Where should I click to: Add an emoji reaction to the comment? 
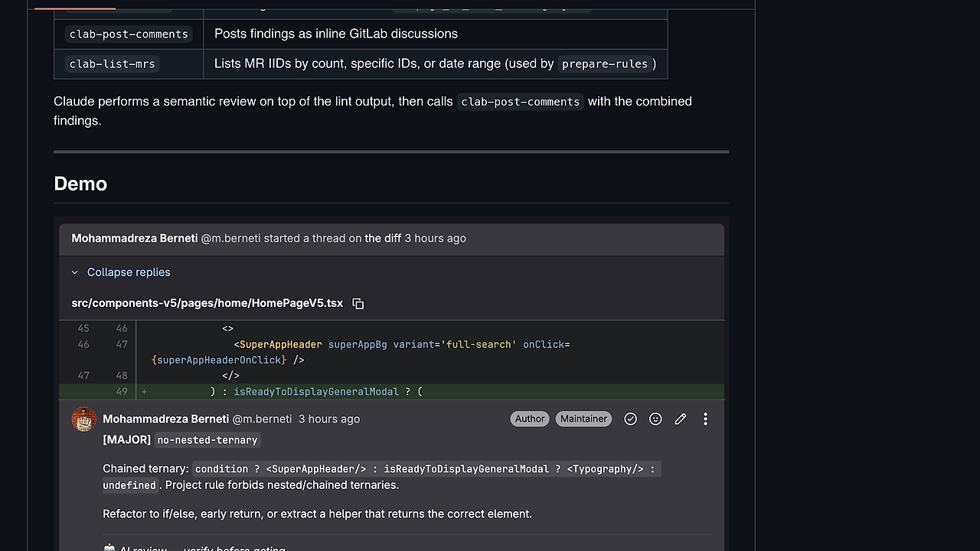[655, 419]
